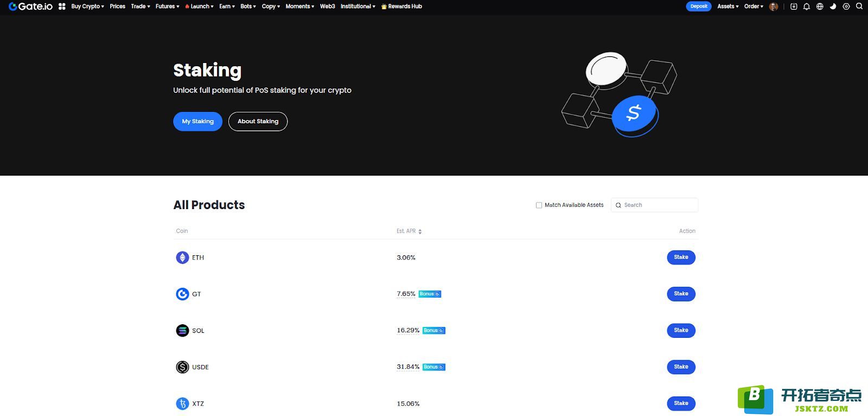The height and width of the screenshot is (416, 868).
Task: Expand the Launch dropdown menu
Action: click(x=199, y=7)
